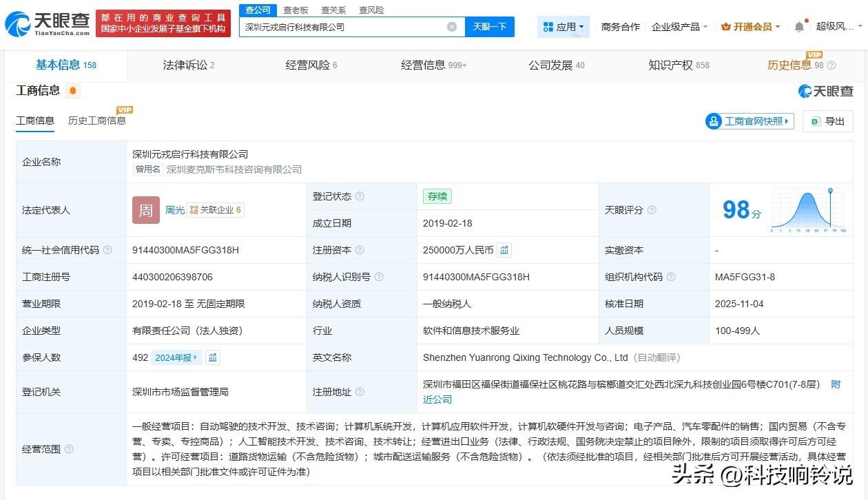Open the notification bell in the top navigation
Image resolution: width=868 pixels, height=500 pixels.
point(798,26)
